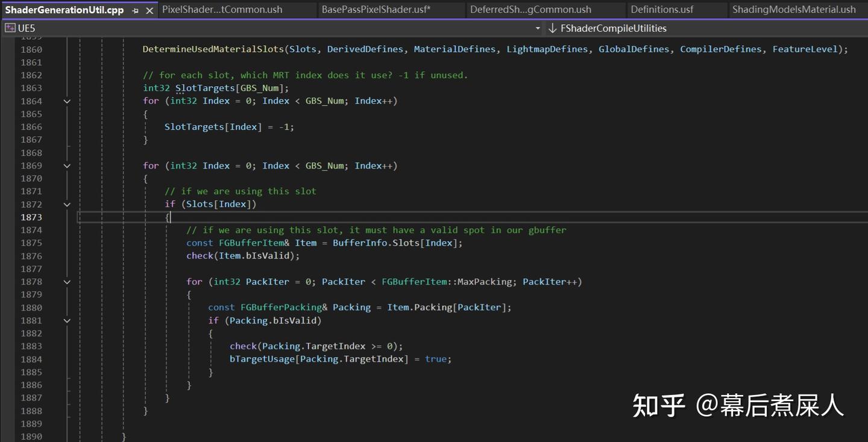
Task: Select line number 1873 in the margin
Action: [x=31, y=217]
